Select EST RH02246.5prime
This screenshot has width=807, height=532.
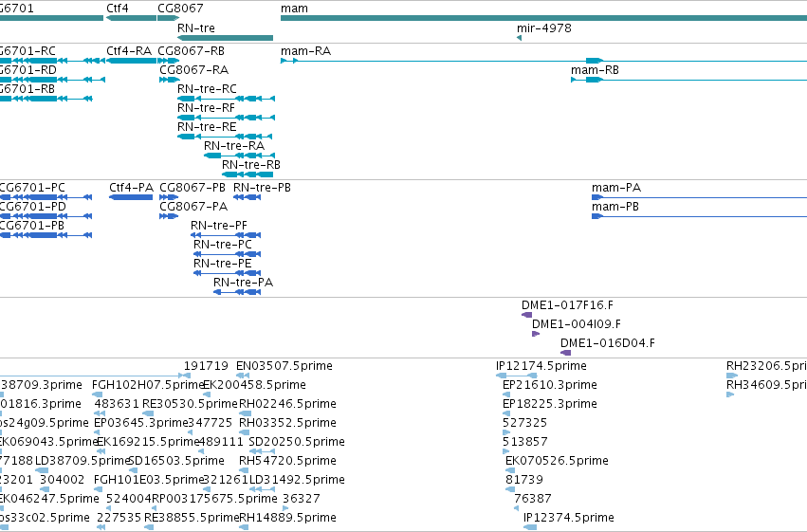click(x=287, y=404)
